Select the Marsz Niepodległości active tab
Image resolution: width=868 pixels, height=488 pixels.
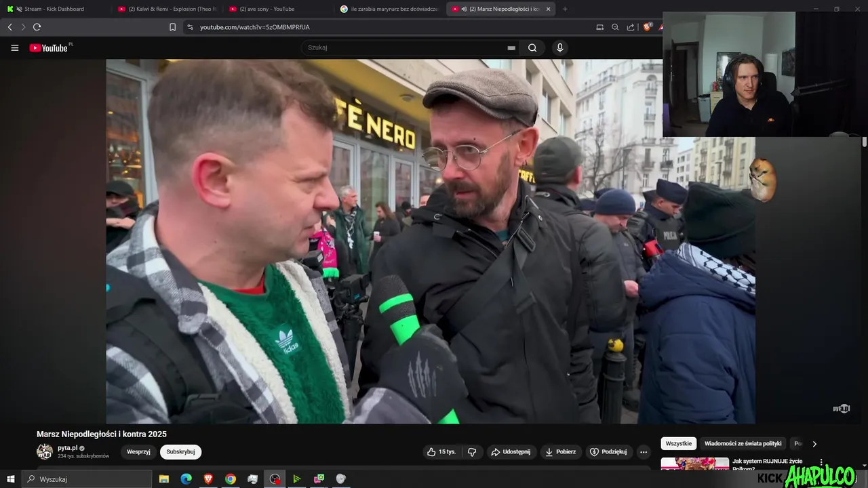(502, 9)
